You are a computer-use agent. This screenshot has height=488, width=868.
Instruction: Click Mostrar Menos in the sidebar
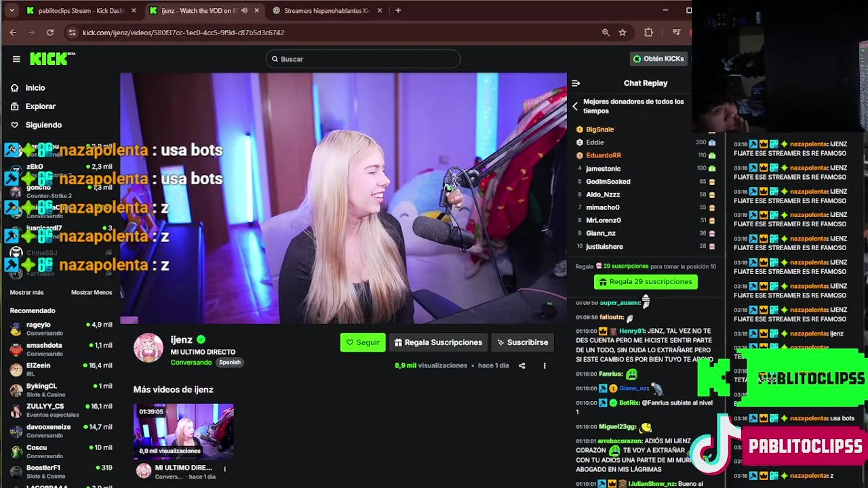[x=92, y=293]
